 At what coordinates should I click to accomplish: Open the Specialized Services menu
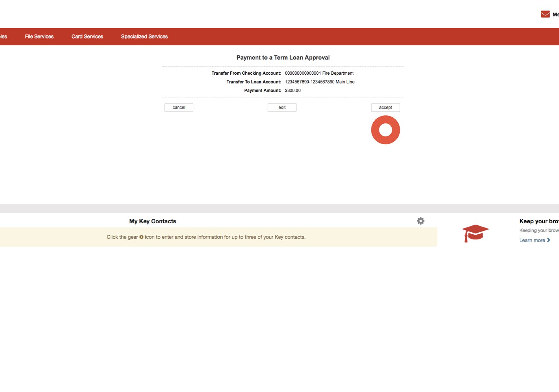point(144,36)
